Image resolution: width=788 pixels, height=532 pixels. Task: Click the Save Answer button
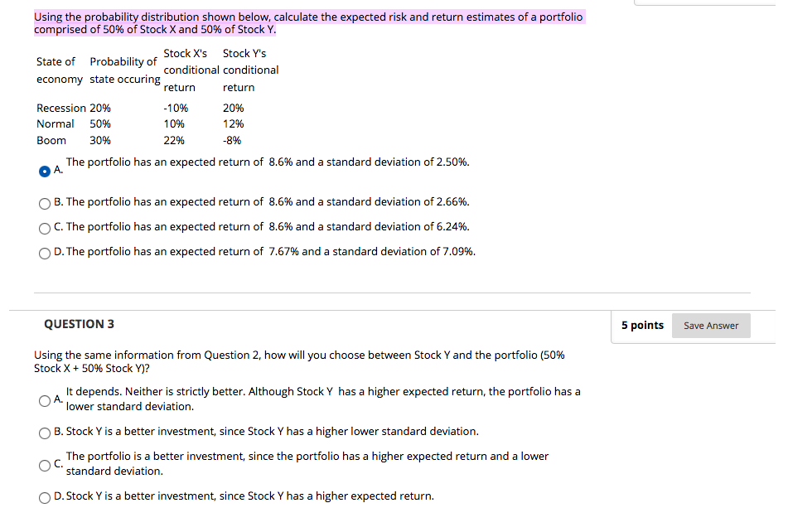click(x=711, y=325)
